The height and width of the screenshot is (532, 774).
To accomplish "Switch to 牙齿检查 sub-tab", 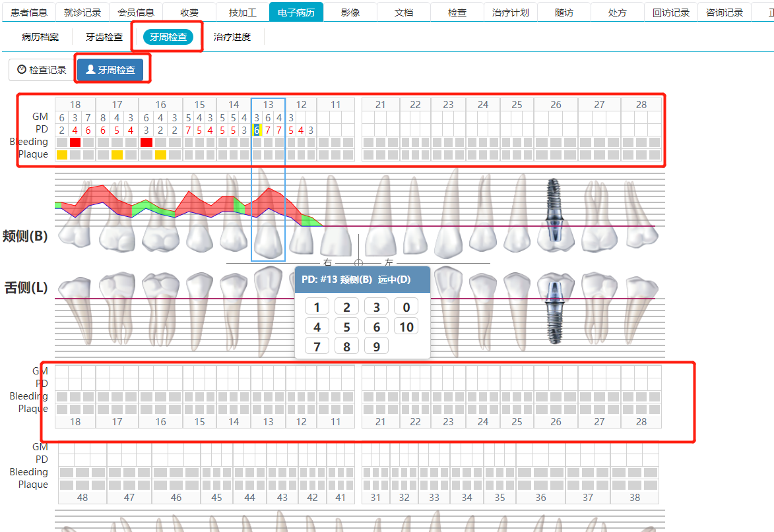I will (x=104, y=37).
